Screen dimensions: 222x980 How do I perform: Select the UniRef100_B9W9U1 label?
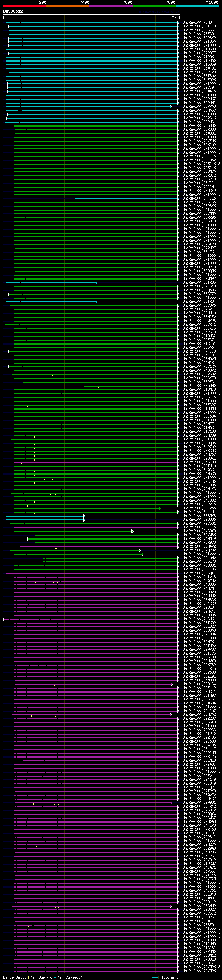[199, 803]
